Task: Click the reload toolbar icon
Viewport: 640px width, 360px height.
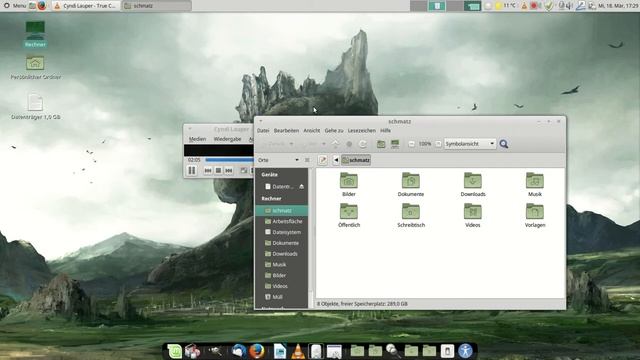Action: tap(362, 144)
